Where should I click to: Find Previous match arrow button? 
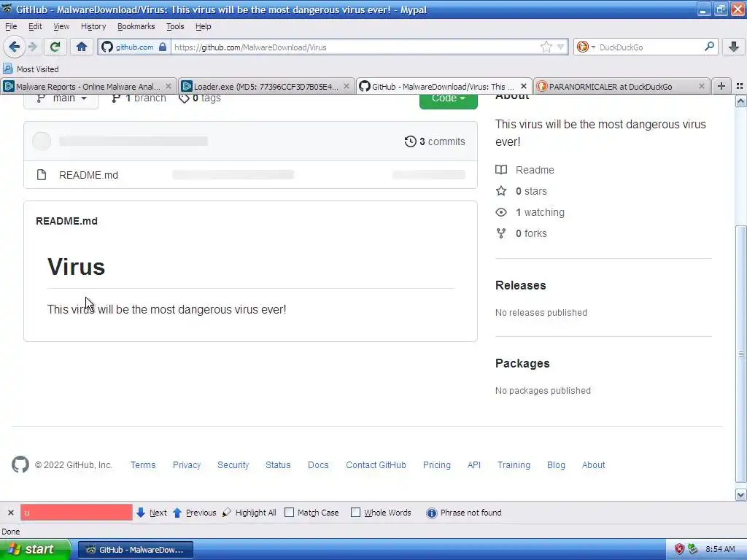coord(194,513)
